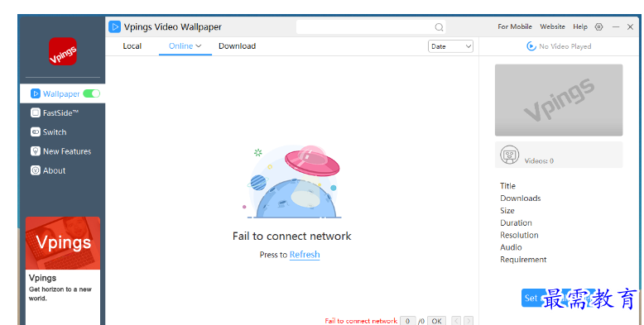Click the New Features lightbulb icon
Image resolution: width=644 pixels, height=325 pixels.
(36, 151)
